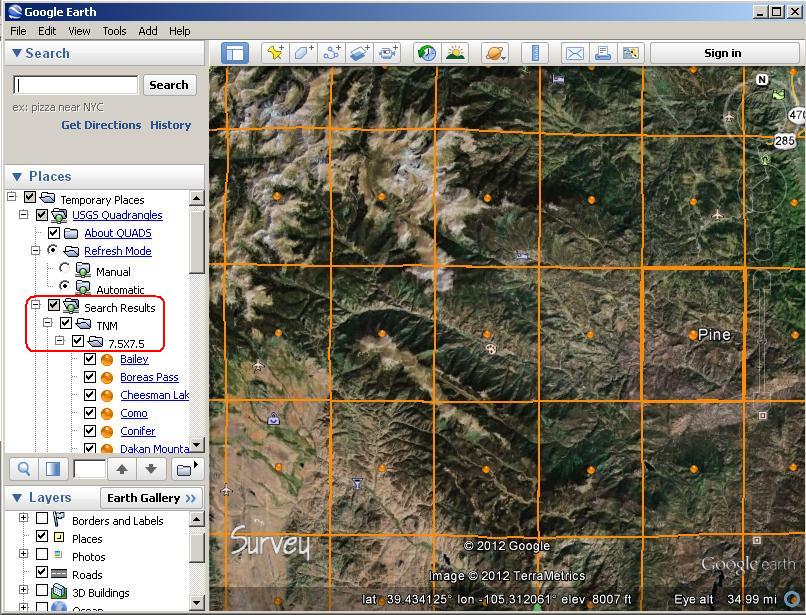Open the Add menu
Screen dimensions: 806x615
(x=147, y=30)
